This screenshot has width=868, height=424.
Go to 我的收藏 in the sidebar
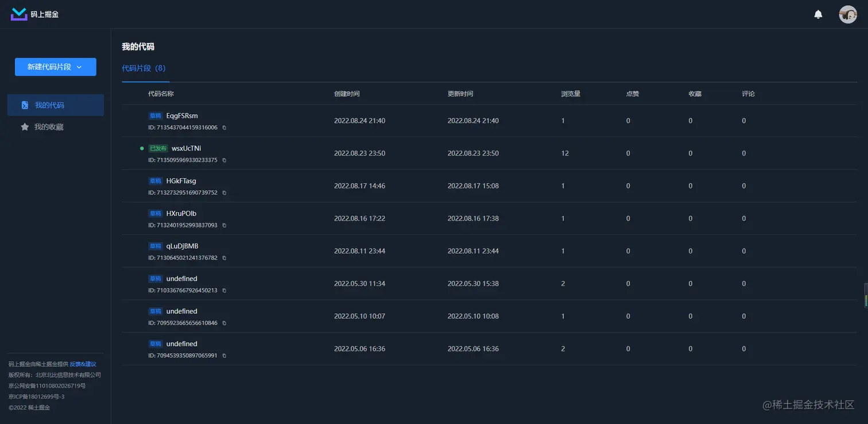pyautogui.click(x=49, y=127)
